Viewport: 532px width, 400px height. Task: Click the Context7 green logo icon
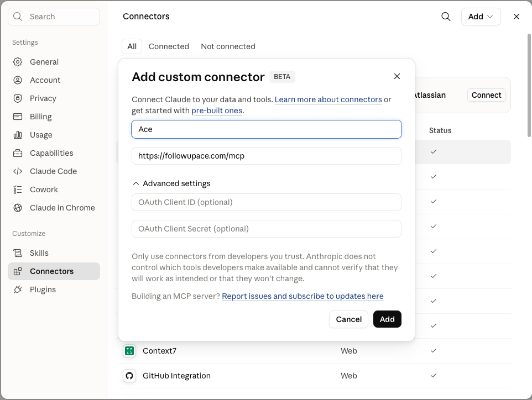pyautogui.click(x=129, y=351)
